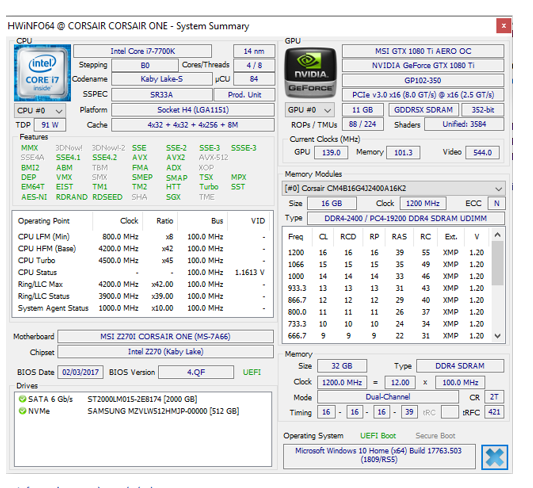Click the NVMe drive status icon
533x488 pixels.
coord(22,411)
